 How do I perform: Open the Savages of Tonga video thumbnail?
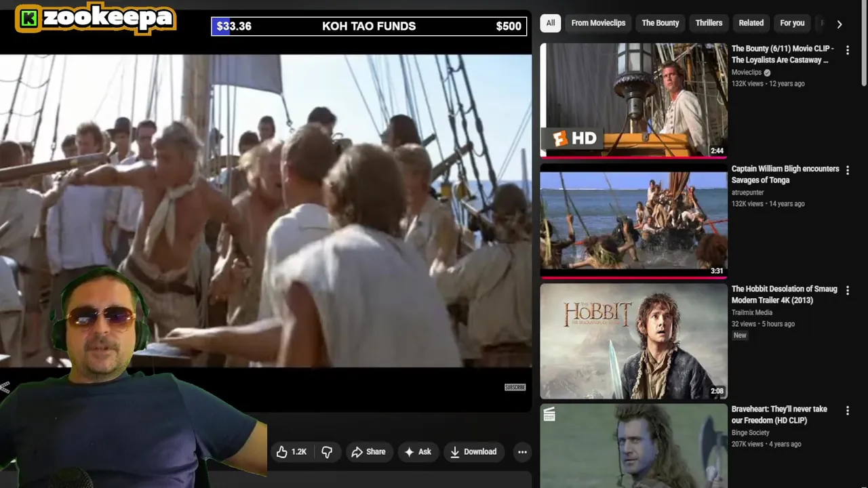tap(633, 220)
